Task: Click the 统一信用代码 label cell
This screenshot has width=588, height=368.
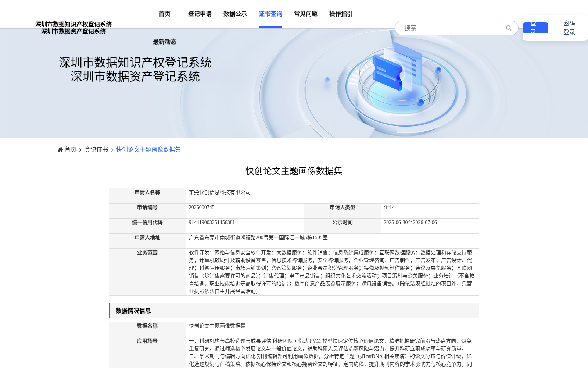Action: tap(147, 226)
